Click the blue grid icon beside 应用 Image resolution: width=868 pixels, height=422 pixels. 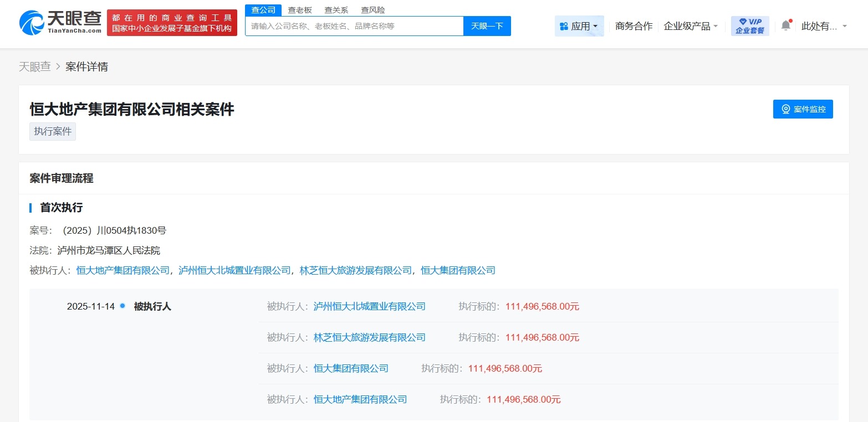point(563,25)
